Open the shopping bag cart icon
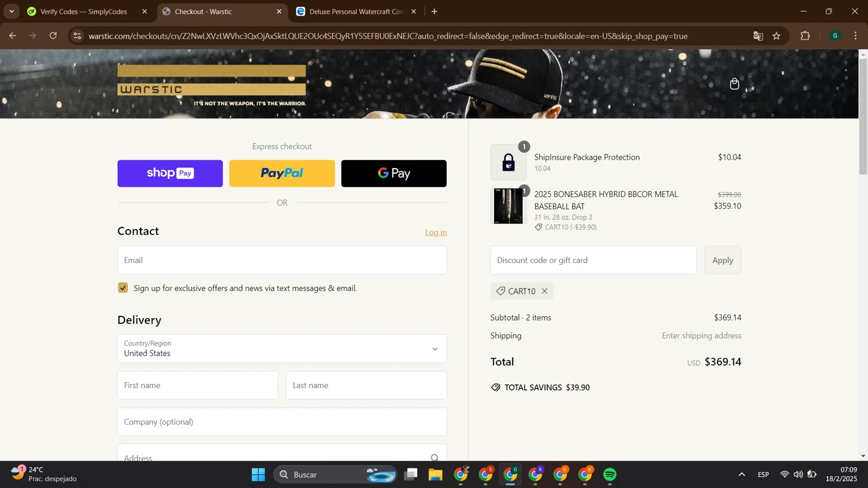The width and height of the screenshot is (868, 488). pyautogui.click(x=734, y=84)
